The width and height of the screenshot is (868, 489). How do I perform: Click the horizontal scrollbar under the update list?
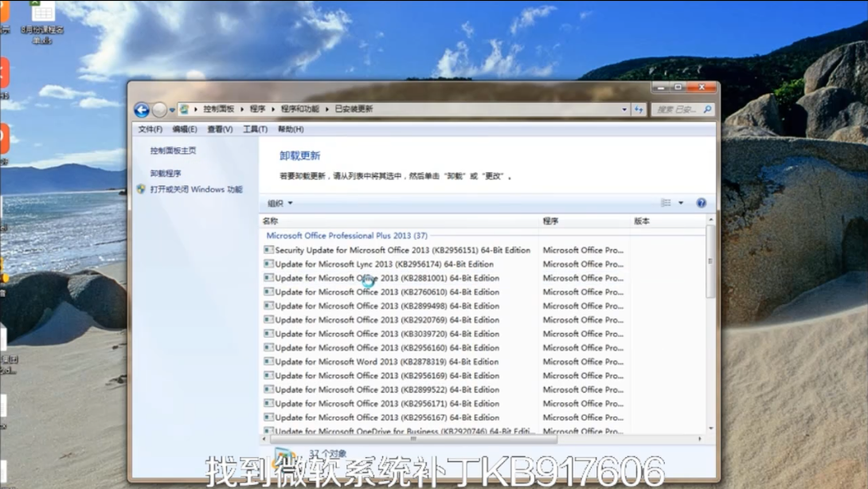coord(414,438)
